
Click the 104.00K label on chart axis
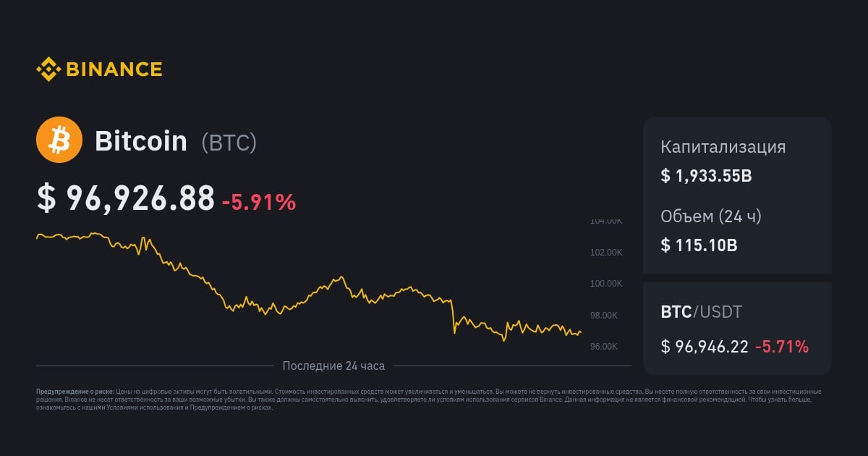point(606,221)
